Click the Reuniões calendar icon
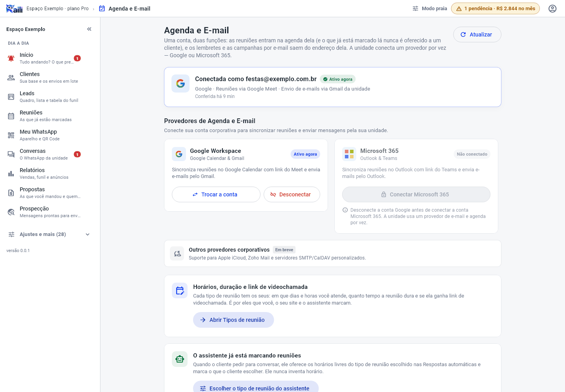565x392 pixels. pyautogui.click(x=11, y=116)
